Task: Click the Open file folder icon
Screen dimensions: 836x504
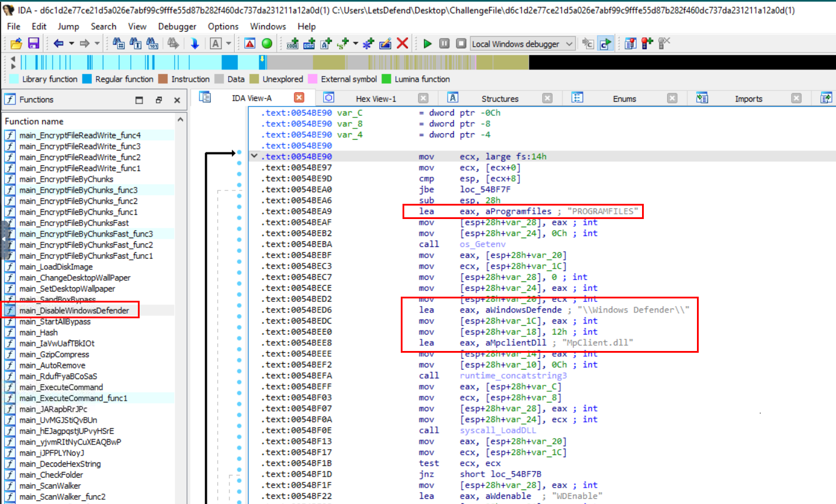Action: click(x=16, y=43)
